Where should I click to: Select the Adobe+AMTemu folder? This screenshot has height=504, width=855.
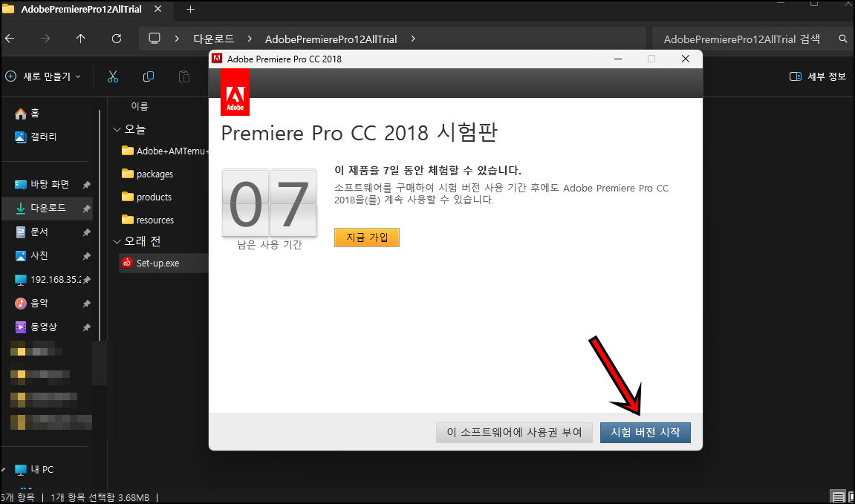[x=165, y=151]
